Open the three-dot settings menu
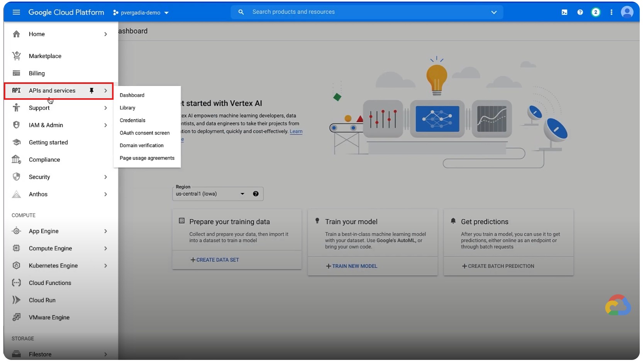Viewport: 644px width, 363px height. pos(611,12)
